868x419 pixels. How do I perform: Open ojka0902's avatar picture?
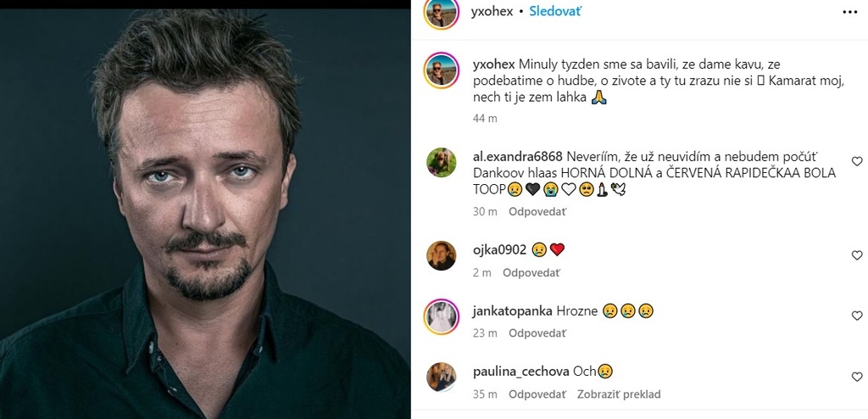pyautogui.click(x=441, y=255)
